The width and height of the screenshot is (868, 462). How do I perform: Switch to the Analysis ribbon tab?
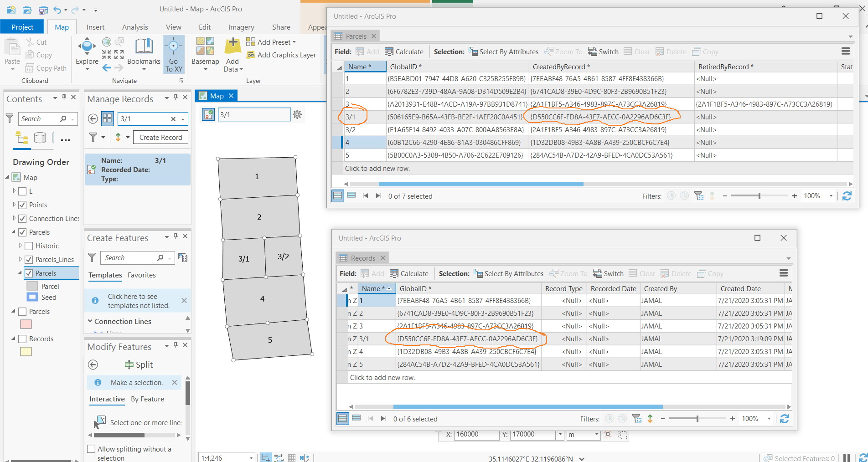tap(135, 27)
